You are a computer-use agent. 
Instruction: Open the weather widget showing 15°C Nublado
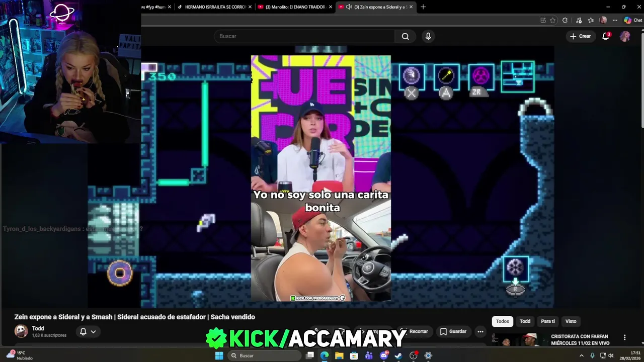20,355
